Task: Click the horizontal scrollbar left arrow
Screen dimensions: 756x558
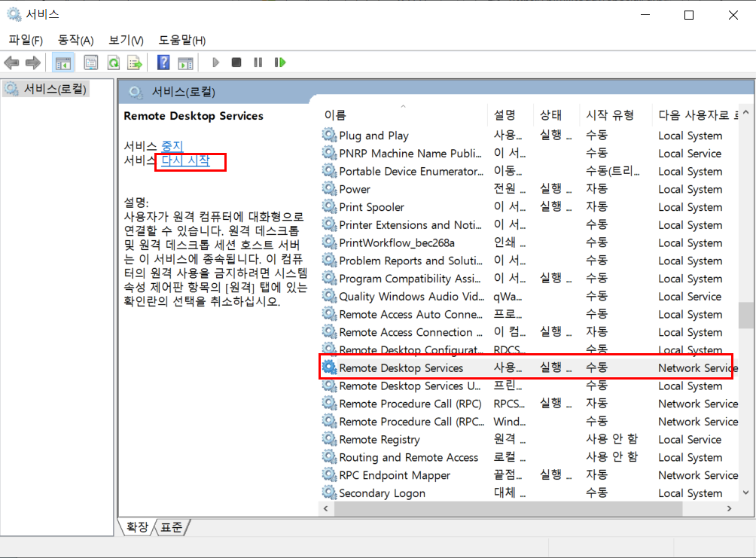Action: click(x=326, y=508)
